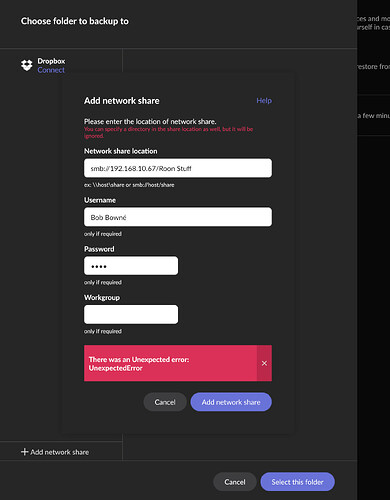Focus the Network share location field

178,168
